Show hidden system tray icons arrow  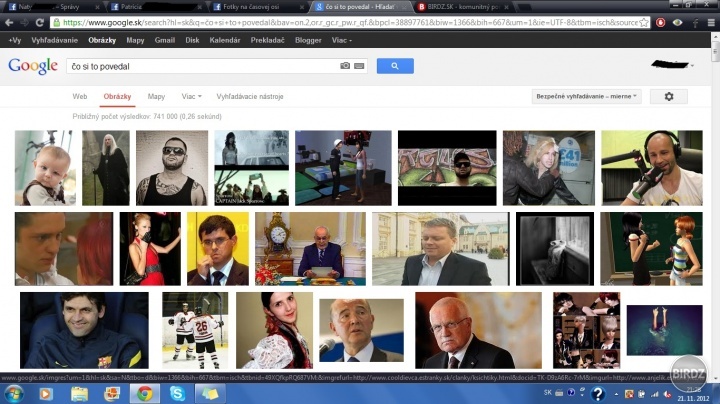617,394
